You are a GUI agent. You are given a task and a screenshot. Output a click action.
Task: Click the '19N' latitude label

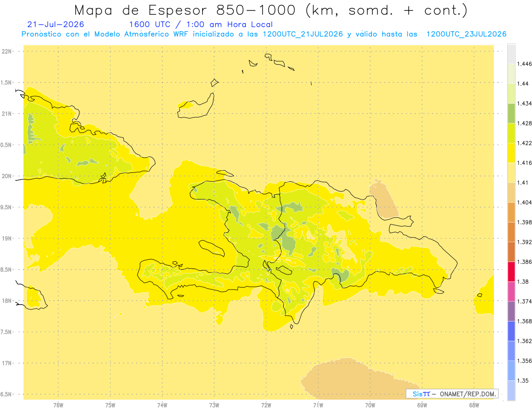click(7, 239)
